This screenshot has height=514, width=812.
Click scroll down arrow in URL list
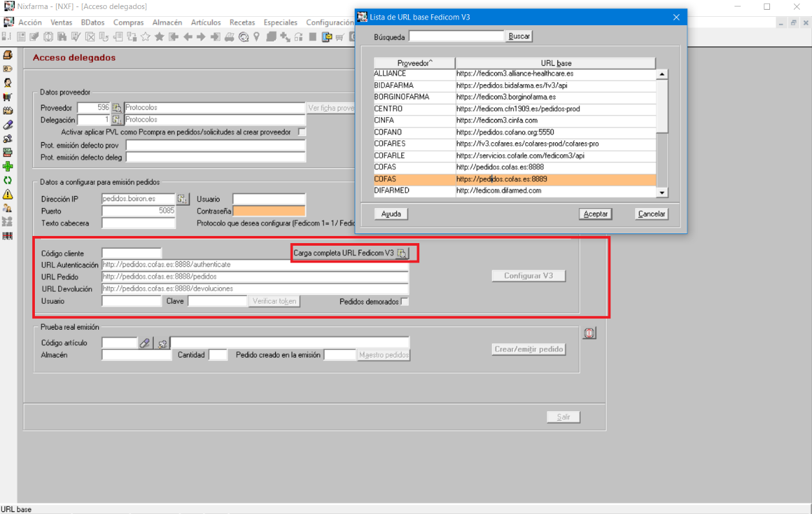pyautogui.click(x=662, y=193)
